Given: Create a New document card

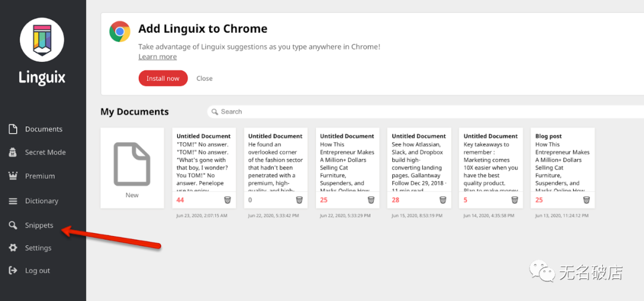Looking at the screenshot, I should click(x=132, y=167).
